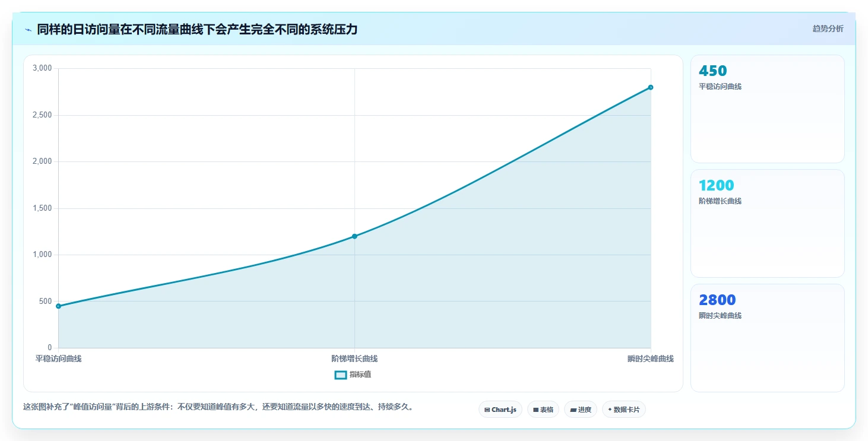The height and width of the screenshot is (441, 868).
Task: Click the 2800 瞬时尖峰曲线 data card
Action: 767,338
